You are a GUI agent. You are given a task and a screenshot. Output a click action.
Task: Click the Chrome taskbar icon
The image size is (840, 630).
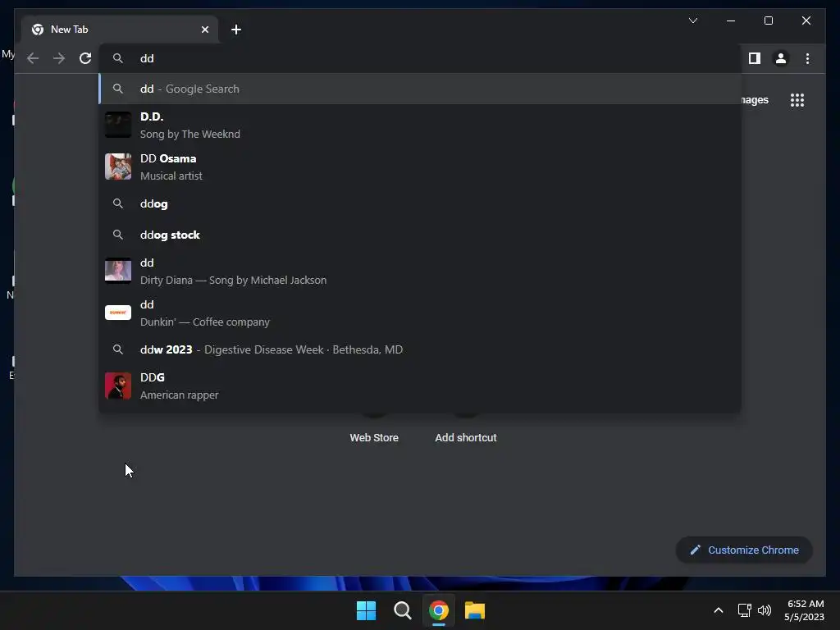pyautogui.click(x=439, y=610)
